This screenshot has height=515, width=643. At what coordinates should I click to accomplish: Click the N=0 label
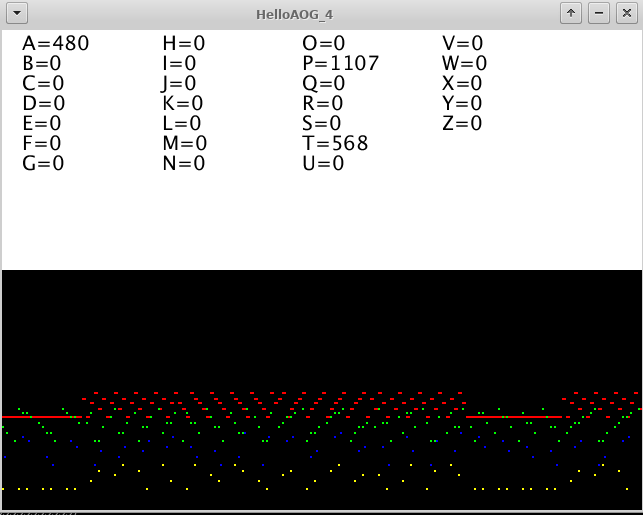click(x=183, y=164)
